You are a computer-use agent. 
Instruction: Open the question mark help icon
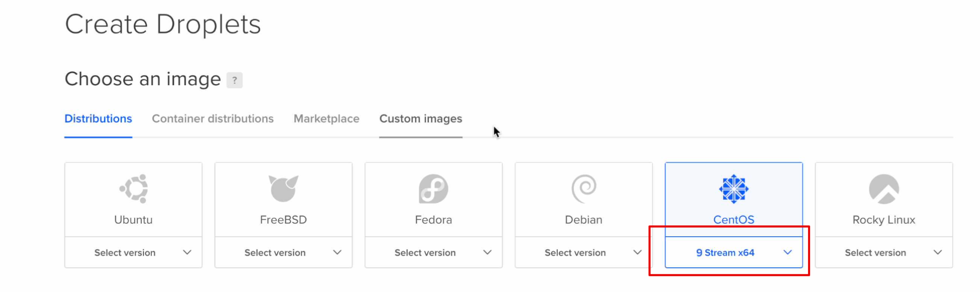[x=234, y=80]
